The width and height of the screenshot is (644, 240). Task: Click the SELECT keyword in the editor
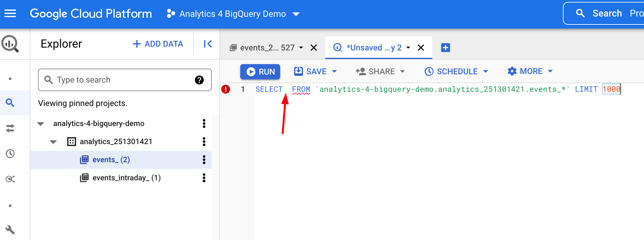[269, 89]
